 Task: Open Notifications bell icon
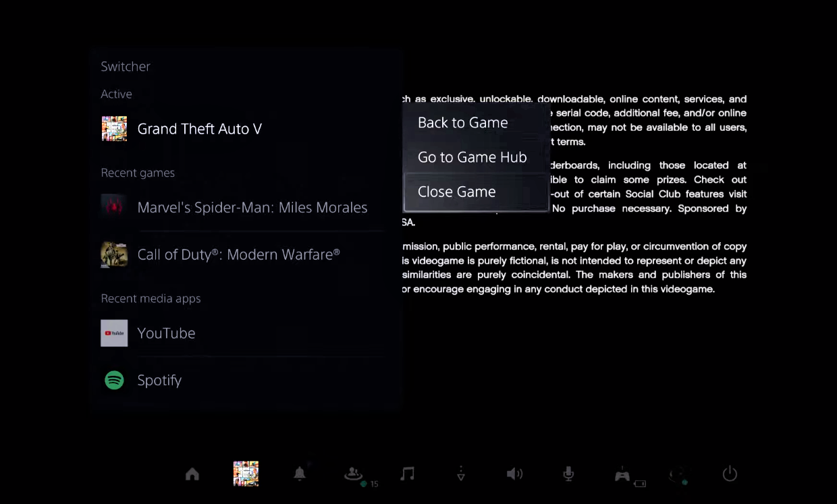(300, 474)
